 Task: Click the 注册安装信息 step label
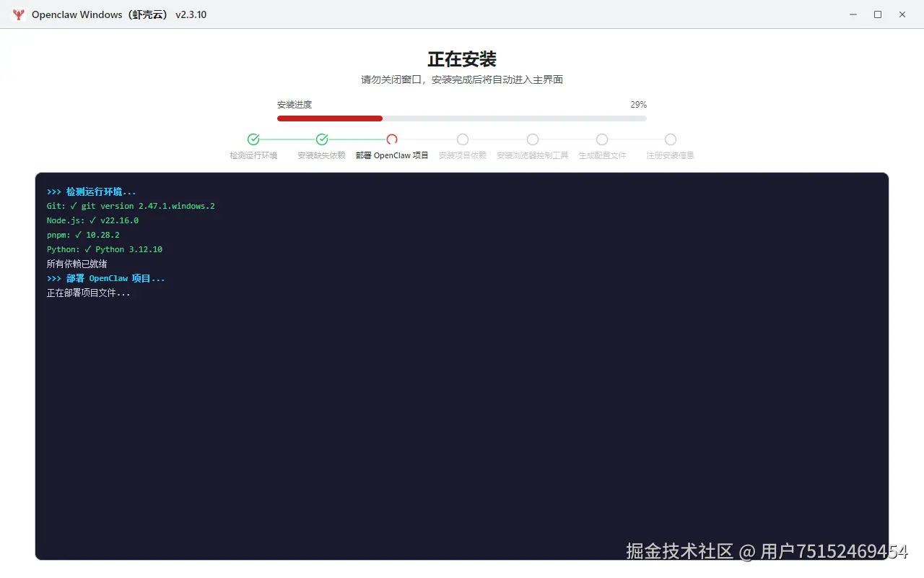(x=671, y=155)
